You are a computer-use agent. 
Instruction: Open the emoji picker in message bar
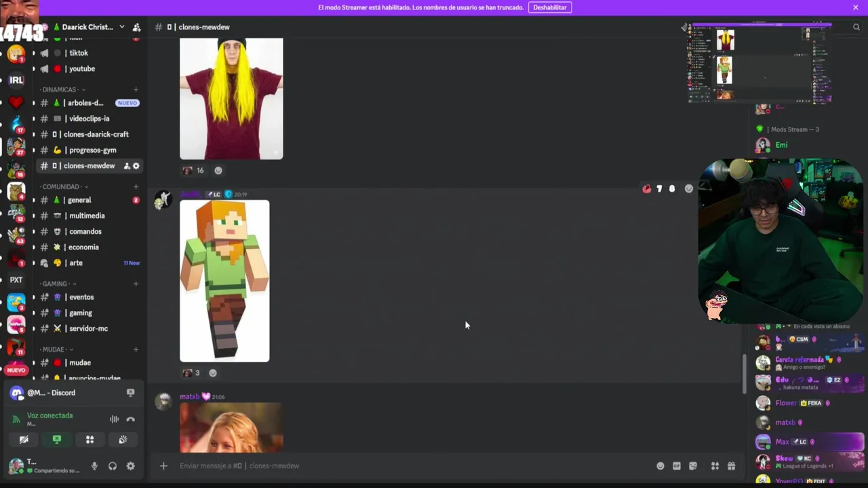660,466
